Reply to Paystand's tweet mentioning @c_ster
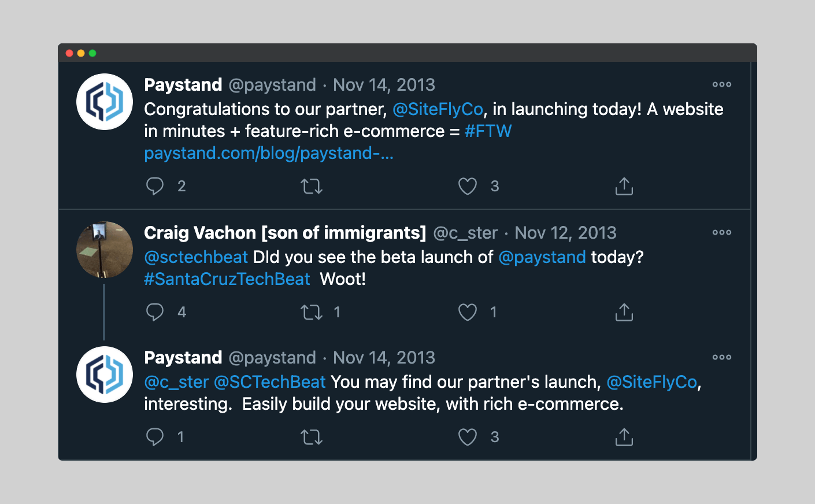 point(155,437)
